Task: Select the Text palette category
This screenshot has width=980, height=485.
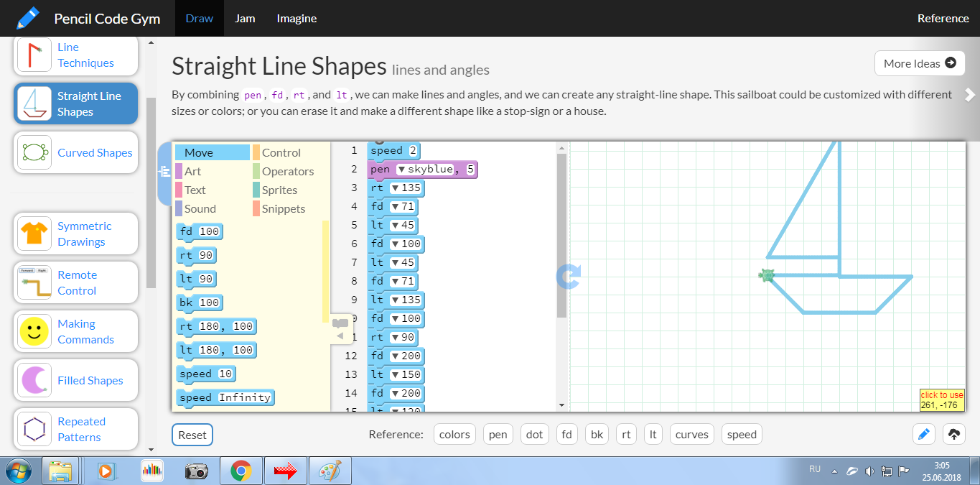Action: click(x=213, y=190)
